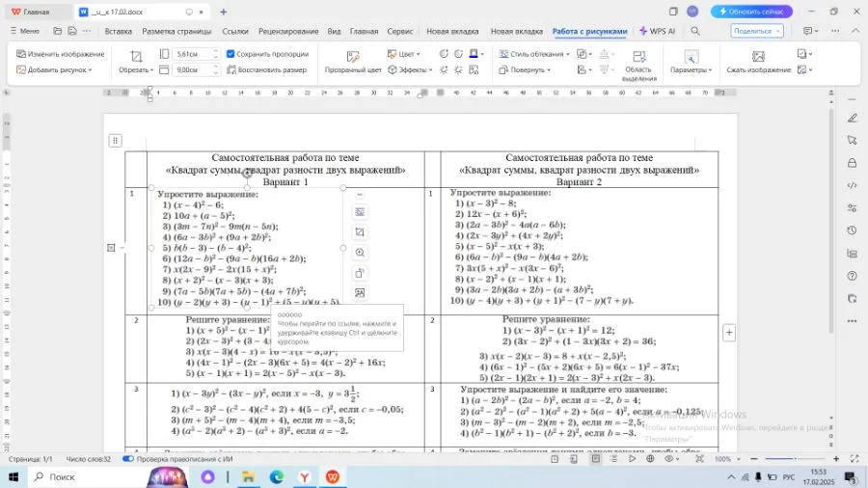Switch to the Вставка ribbon tab

tap(118, 31)
